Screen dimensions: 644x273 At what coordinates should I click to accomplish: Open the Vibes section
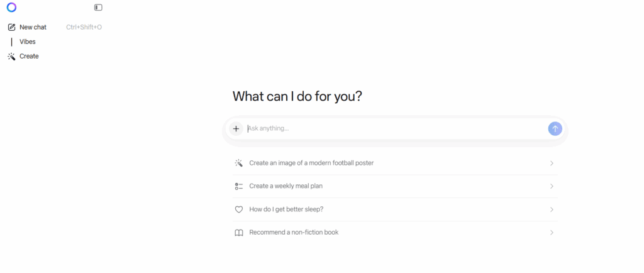pyautogui.click(x=28, y=42)
